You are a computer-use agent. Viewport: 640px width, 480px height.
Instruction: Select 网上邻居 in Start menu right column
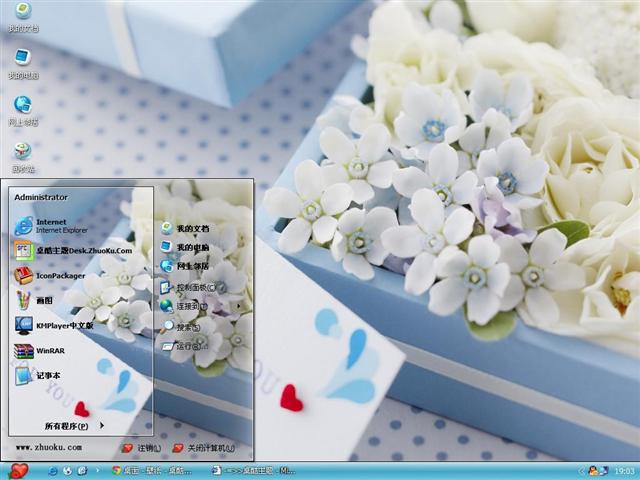pos(184,266)
